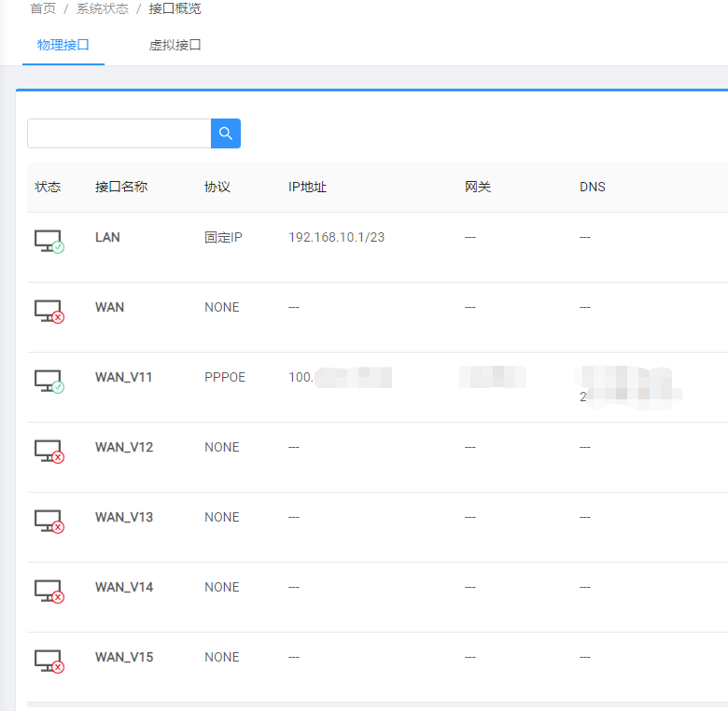This screenshot has height=711, width=728.
Task: Click the 192.168.10.1/23 IP address
Action: point(336,237)
